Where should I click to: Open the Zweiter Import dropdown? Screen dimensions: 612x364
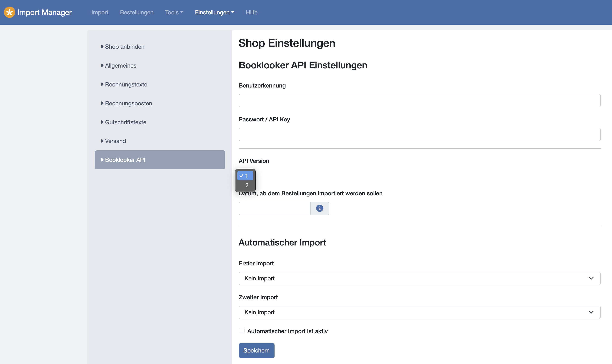click(x=419, y=312)
